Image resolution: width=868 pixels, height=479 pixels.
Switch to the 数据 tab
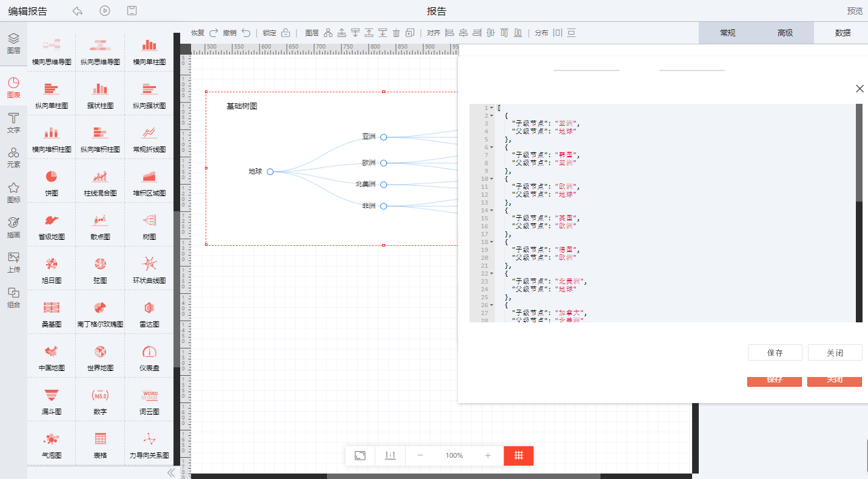(843, 33)
